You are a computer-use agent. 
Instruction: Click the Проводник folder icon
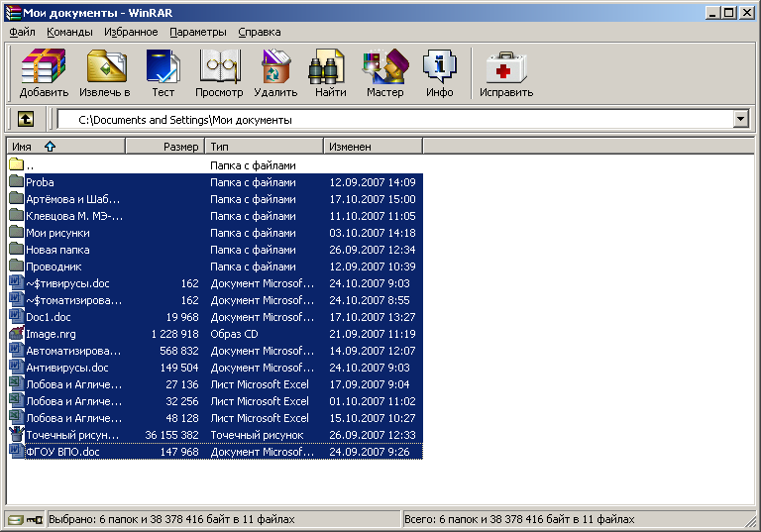[17, 266]
